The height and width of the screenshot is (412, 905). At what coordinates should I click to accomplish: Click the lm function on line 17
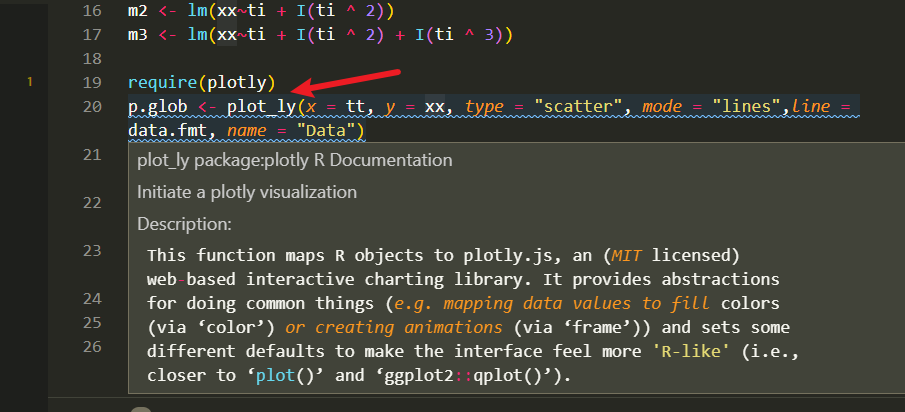197,35
